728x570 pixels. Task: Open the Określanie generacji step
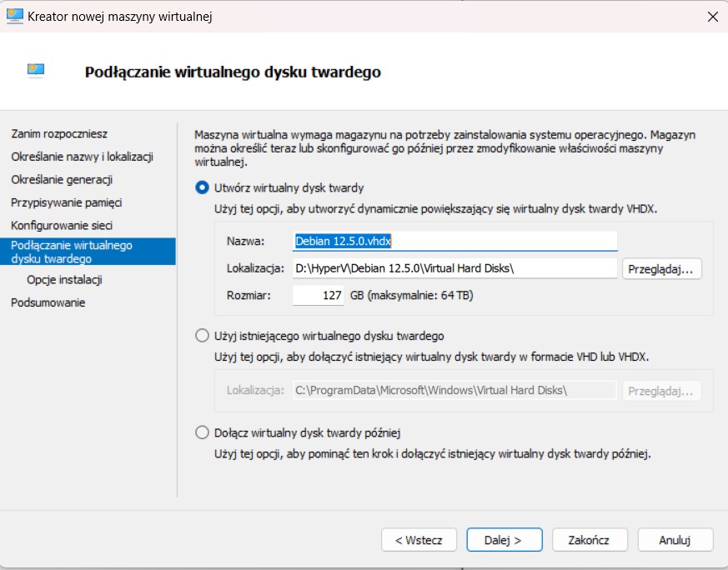tap(62, 179)
